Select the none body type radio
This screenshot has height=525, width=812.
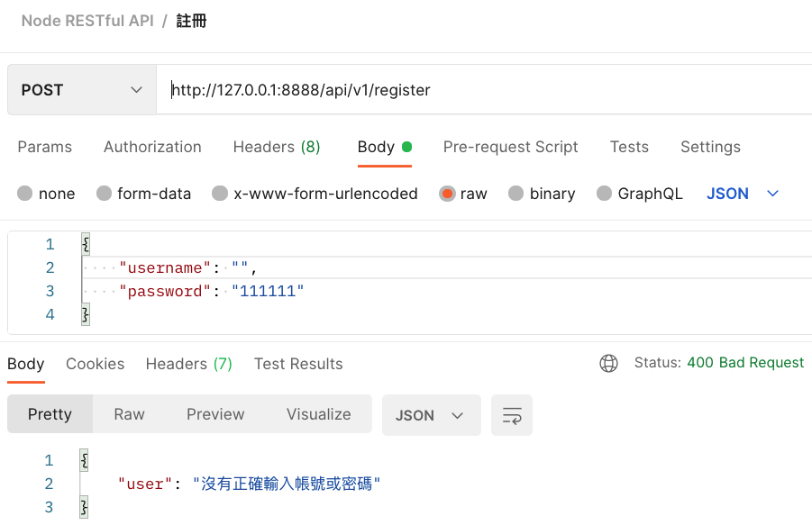24,194
